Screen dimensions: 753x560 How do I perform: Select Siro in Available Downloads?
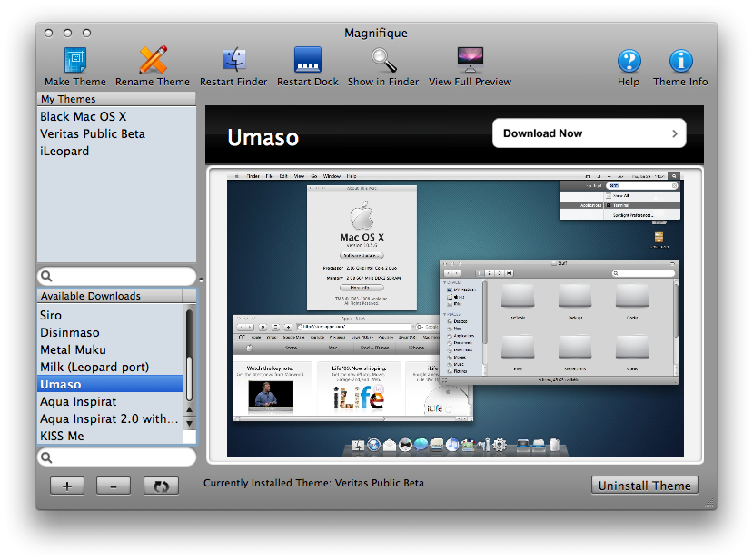110,315
